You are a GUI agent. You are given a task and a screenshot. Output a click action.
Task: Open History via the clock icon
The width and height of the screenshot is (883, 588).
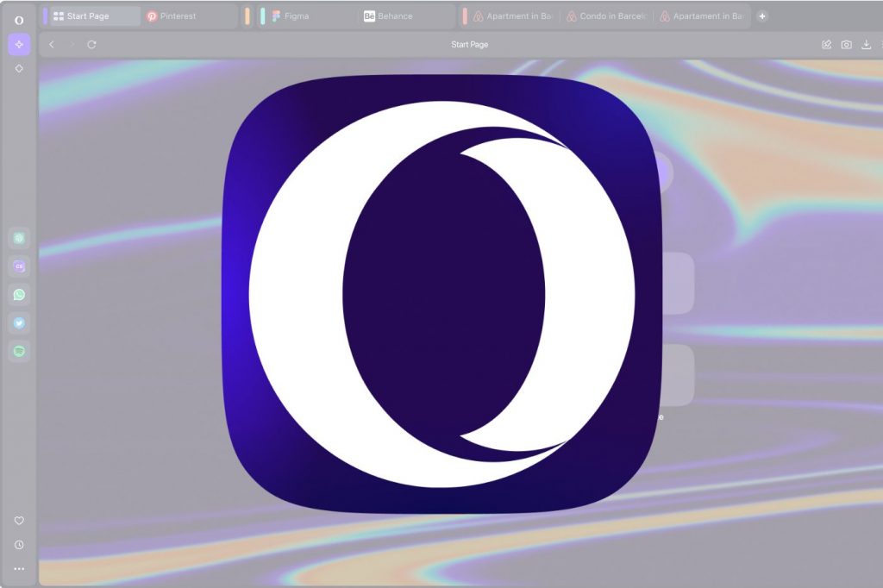point(19,545)
